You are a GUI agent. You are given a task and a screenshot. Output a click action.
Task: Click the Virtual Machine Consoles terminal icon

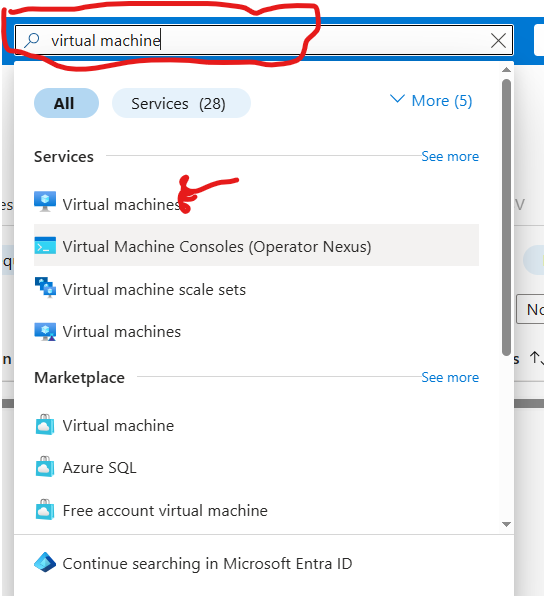[x=45, y=246]
